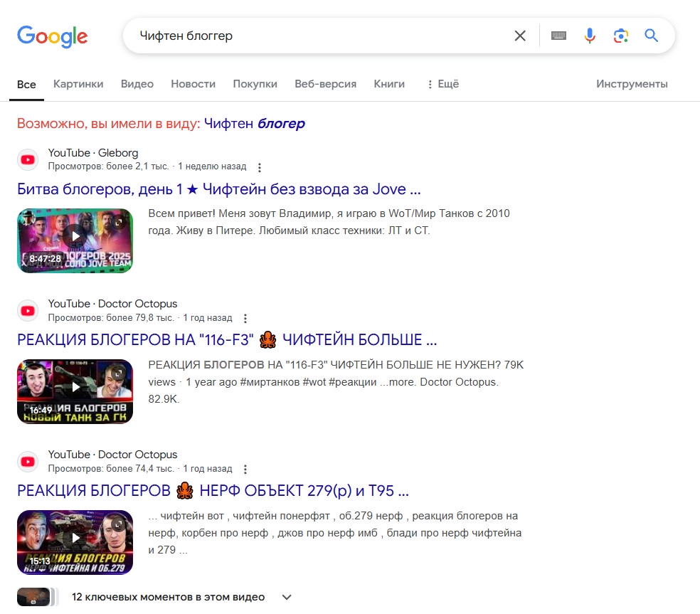Viewport: 700px width, 614px height.
Task: Open the Битва блогеров, день 1 result
Action: click(x=219, y=189)
